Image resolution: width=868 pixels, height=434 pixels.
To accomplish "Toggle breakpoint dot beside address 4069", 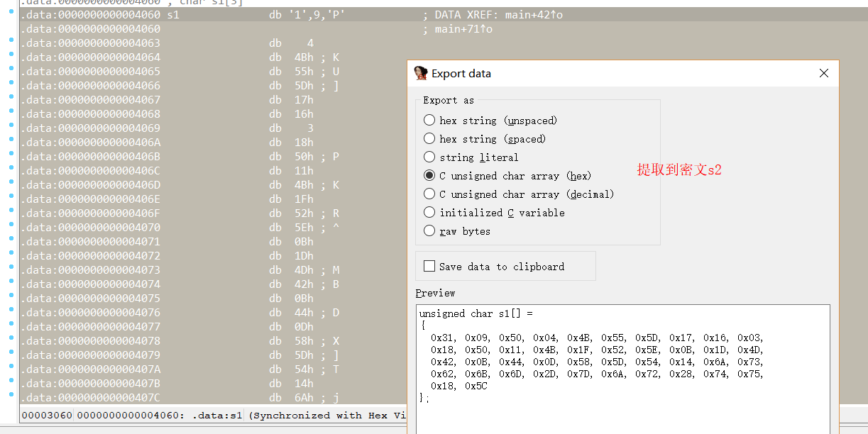I will point(11,128).
